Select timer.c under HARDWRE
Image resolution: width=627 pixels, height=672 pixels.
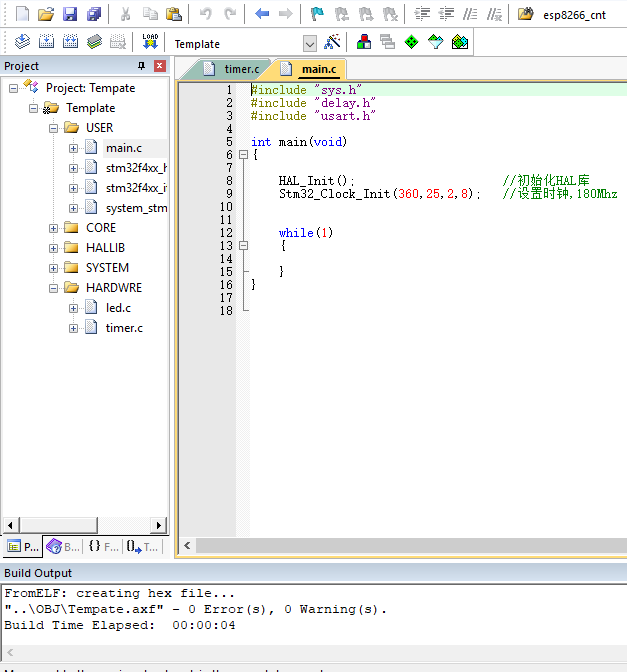[124, 328]
